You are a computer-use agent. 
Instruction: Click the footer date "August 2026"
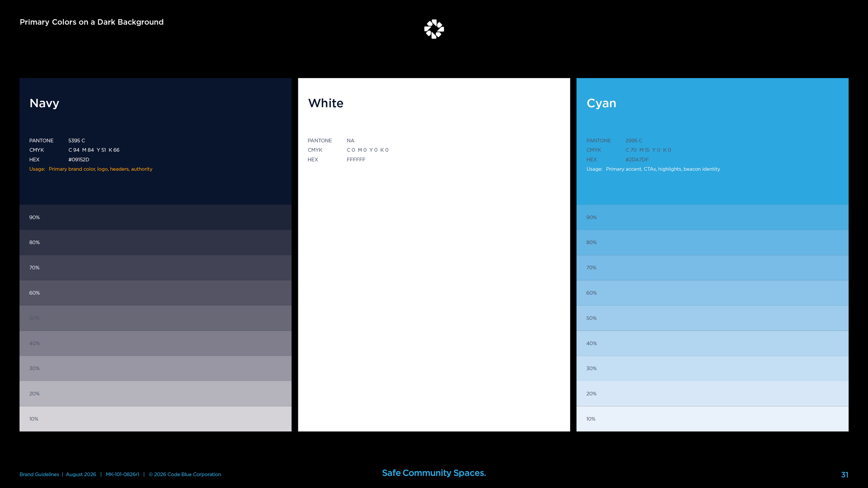tap(81, 474)
